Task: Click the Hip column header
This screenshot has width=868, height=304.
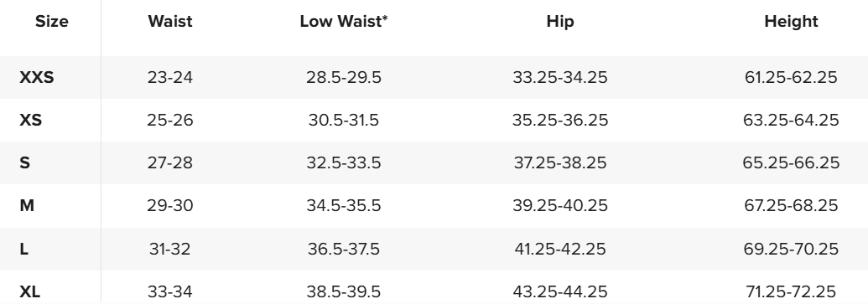Action: pyautogui.click(x=560, y=22)
